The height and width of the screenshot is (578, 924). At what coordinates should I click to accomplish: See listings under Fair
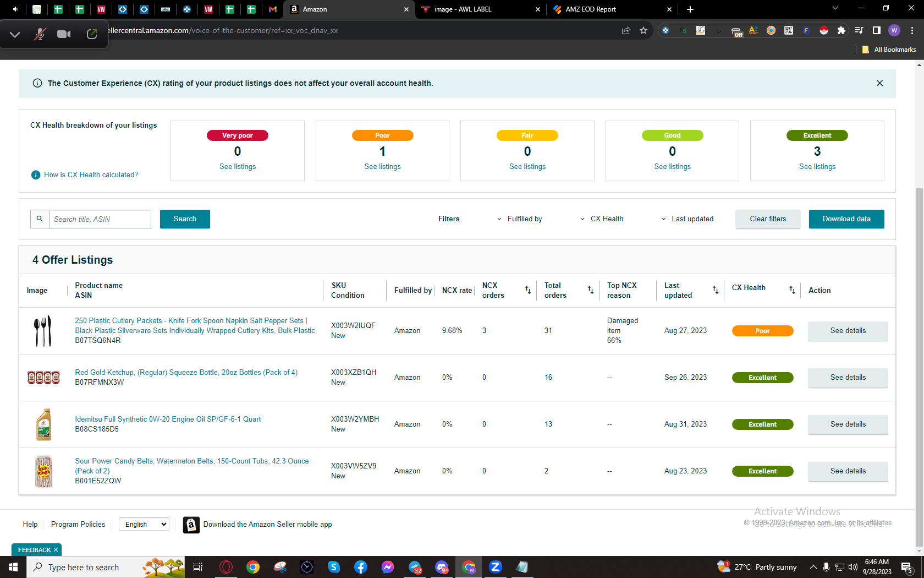[x=527, y=167]
